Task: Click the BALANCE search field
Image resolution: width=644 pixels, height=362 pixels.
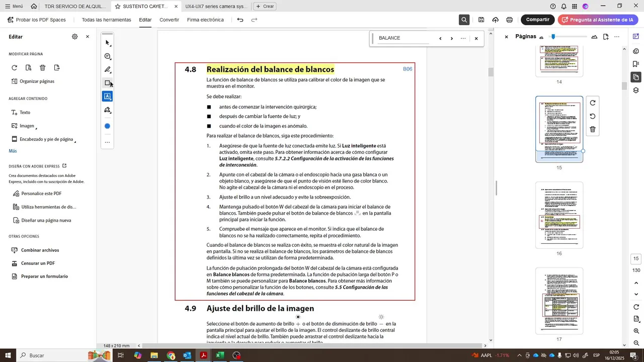Action: tap(404, 38)
